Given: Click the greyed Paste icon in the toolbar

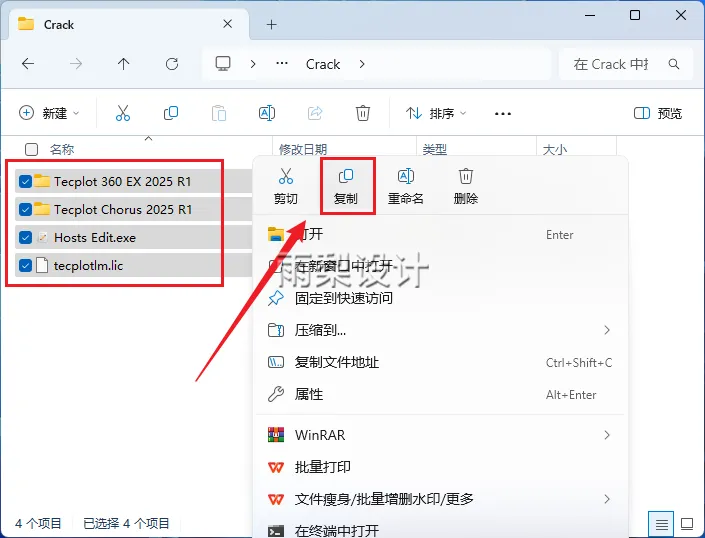Looking at the screenshot, I should tap(219, 113).
